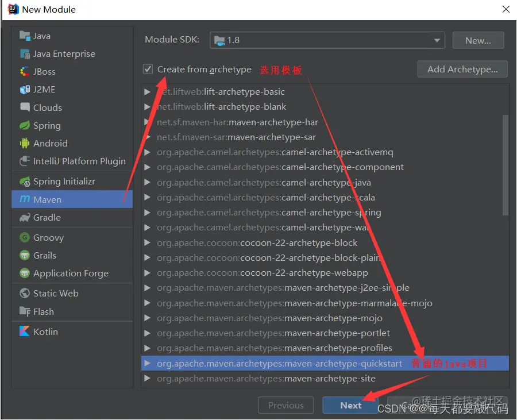Select cocoon-22-archetype-block-plain row
The width and height of the screenshot is (517, 420).
click(325, 258)
